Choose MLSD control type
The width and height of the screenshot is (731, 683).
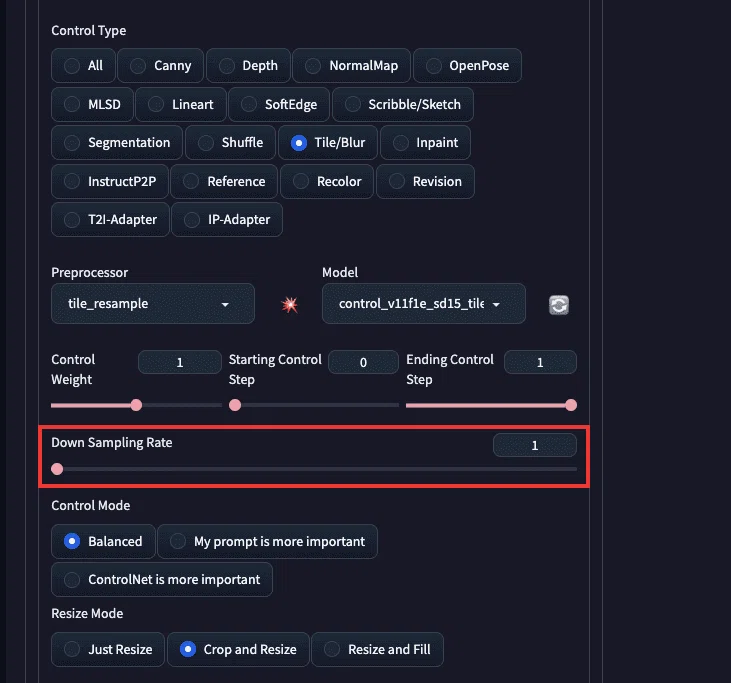[x=92, y=104]
